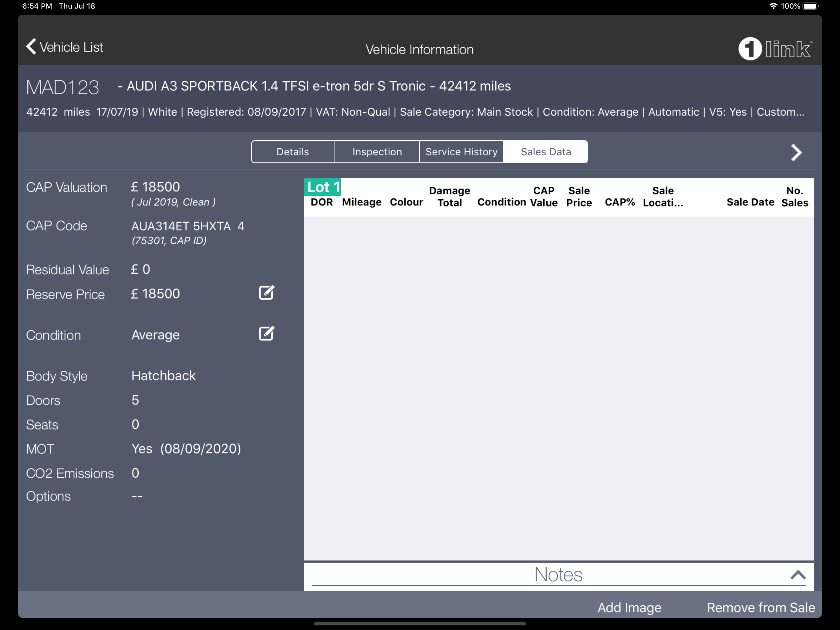Screen dimensions: 840x630
Task: Go back to Vehicle List
Action: 65,47
